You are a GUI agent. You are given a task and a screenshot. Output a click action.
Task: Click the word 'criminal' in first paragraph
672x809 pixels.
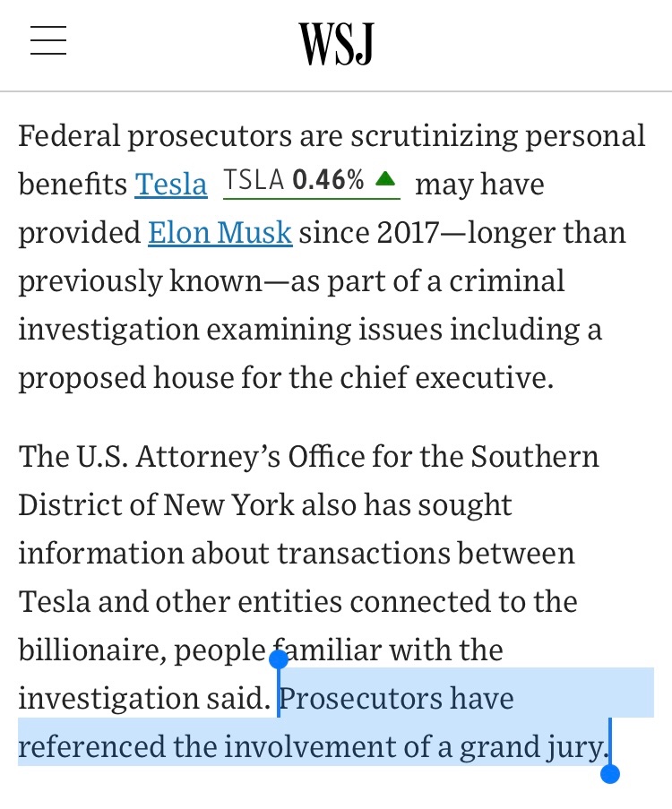pos(507,281)
